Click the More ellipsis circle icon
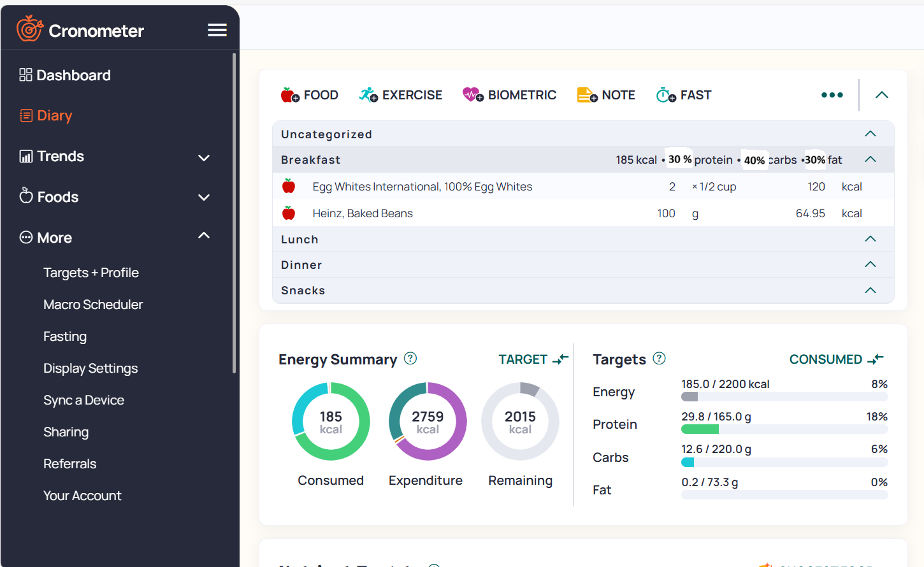924x567 pixels. (x=26, y=238)
